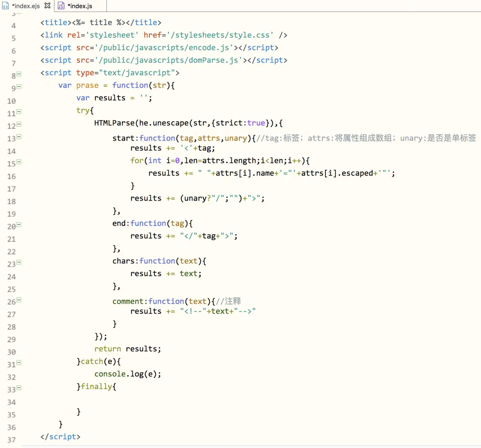Screen dimensions: 481x448
Task: Collapse the catch block at line 31
Action: (x=19, y=363)
